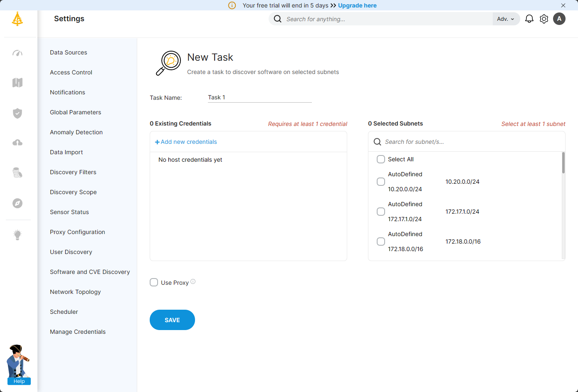Screen dimensions: 578x392
Task: Open the lightbulb insights icon in sidebar
Action: [x=17, y=235]
